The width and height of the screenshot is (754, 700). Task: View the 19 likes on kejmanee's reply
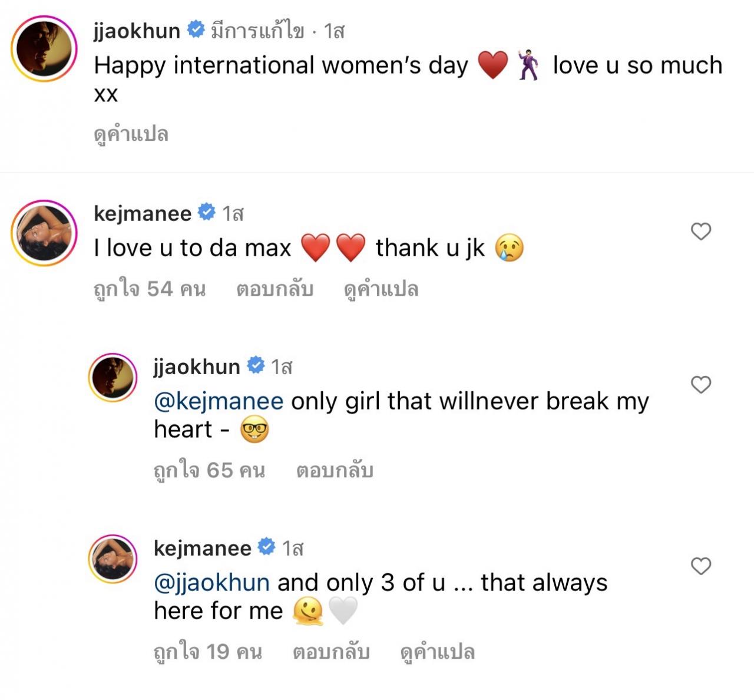(x=207, y=652)
